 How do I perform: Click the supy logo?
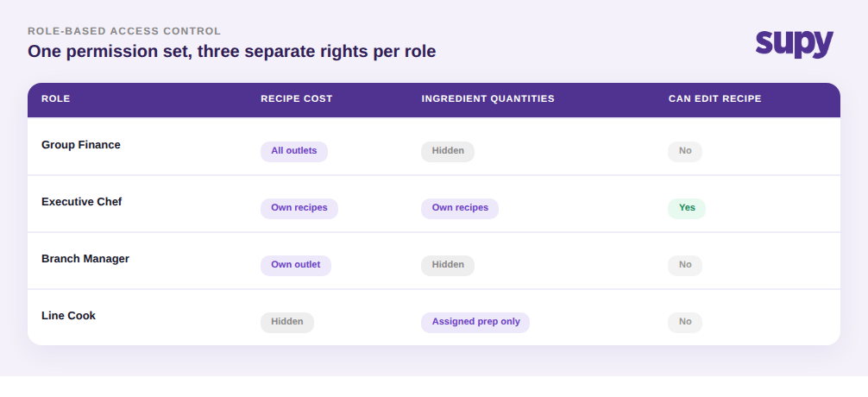coord(795,44)
